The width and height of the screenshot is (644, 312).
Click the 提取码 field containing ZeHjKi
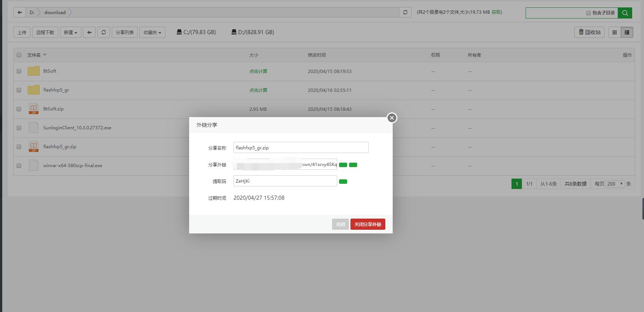285,181
